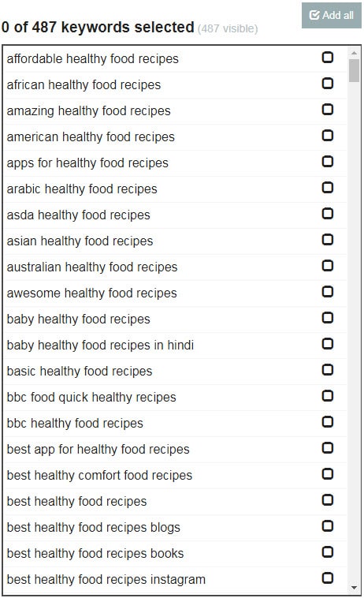Screen dimensions: 364x598
Task: Click best healthy food recipes blogs keyword
Action: (x=93, y=528)
